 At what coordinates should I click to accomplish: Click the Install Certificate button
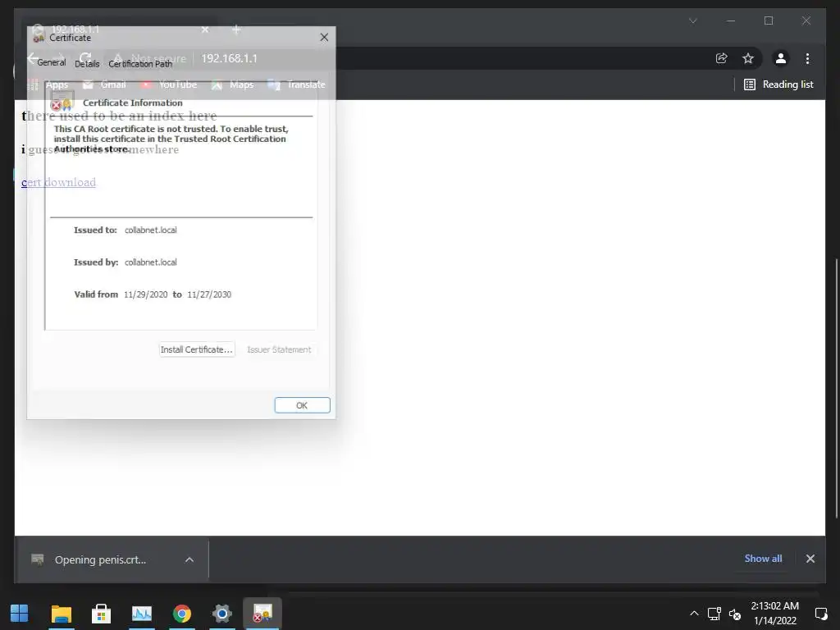coord(197,349)
